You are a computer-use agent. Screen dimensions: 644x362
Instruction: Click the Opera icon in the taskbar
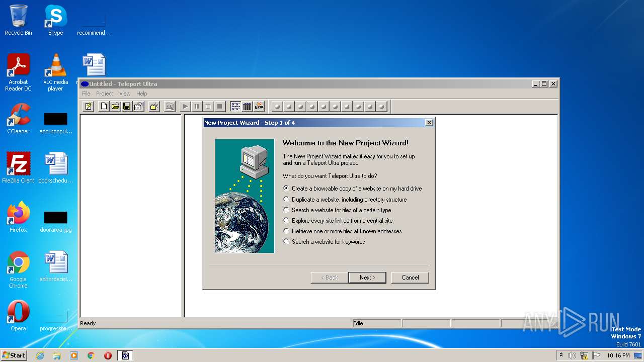coord(108,355)
